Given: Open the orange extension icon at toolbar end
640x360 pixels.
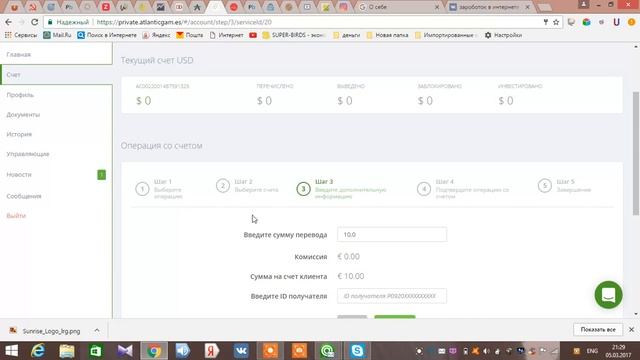Looking at the screenshot, I should click(631, 22).
